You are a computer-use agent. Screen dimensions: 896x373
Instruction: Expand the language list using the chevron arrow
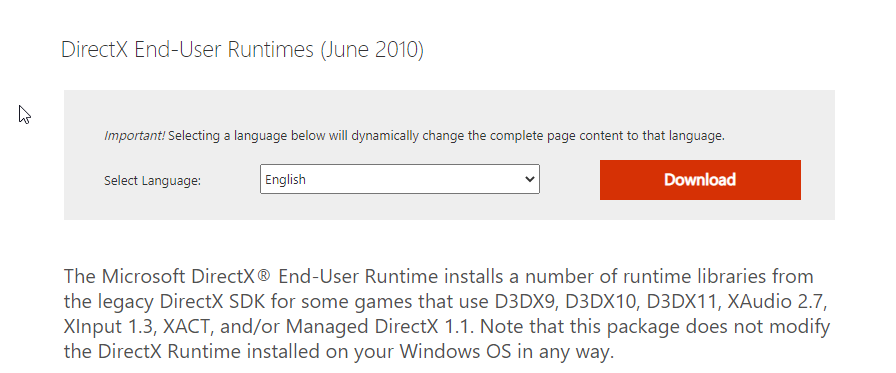[x=529, y=179]
